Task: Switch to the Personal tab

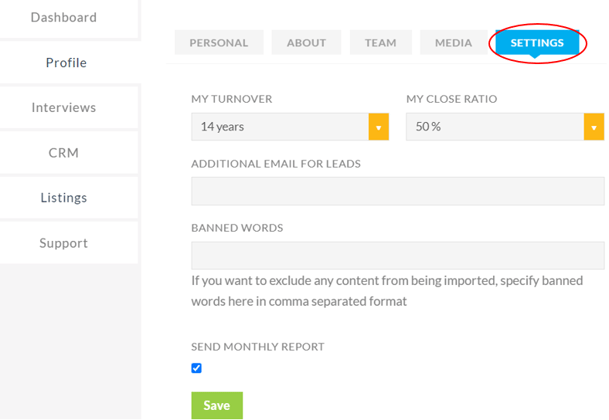Action: [219, 43]
